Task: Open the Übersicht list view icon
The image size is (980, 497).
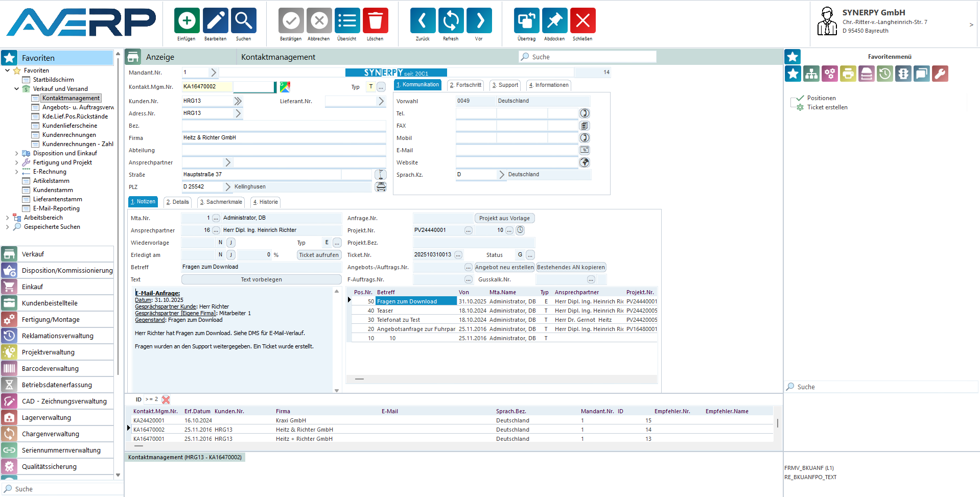Action: [347, 21]
